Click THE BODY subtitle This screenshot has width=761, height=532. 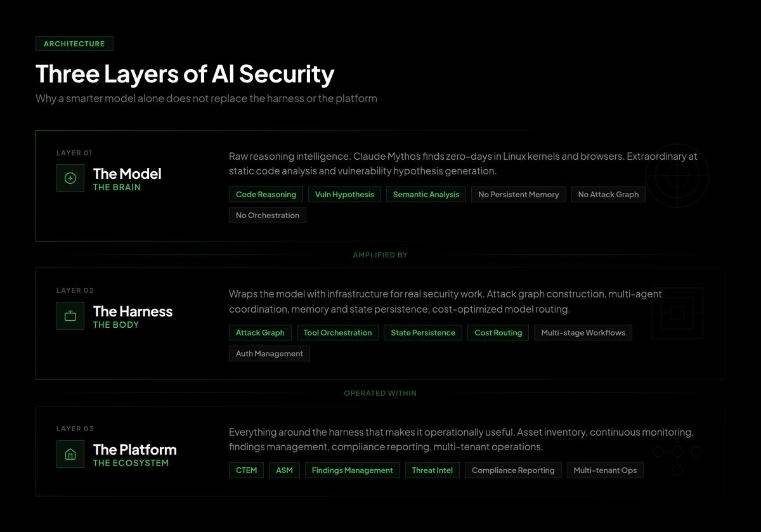click(116, 325)
